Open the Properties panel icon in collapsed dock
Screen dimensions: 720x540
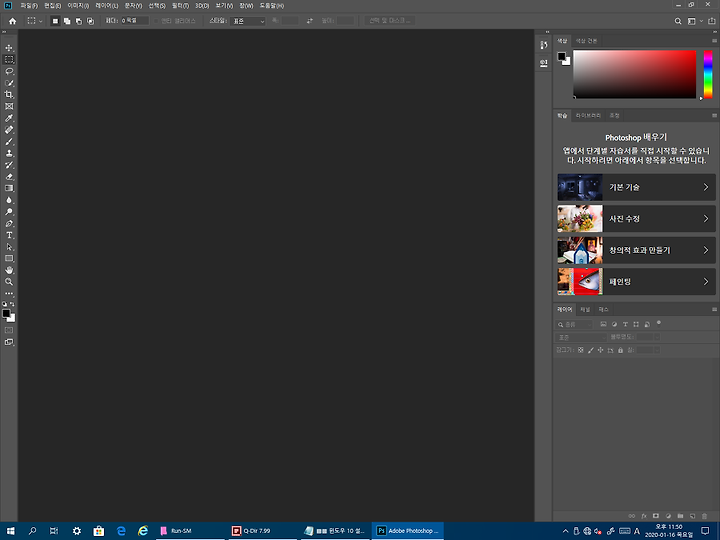pos(544,63)
